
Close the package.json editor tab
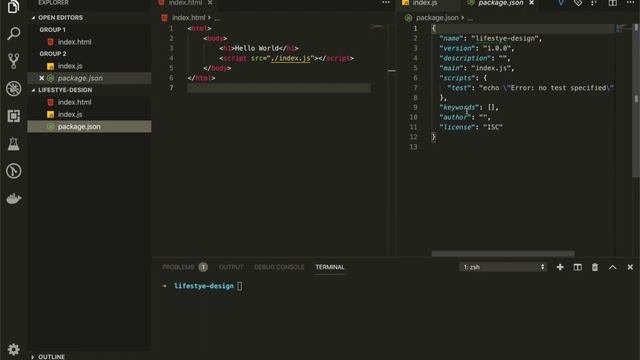(x=531, y=3)
